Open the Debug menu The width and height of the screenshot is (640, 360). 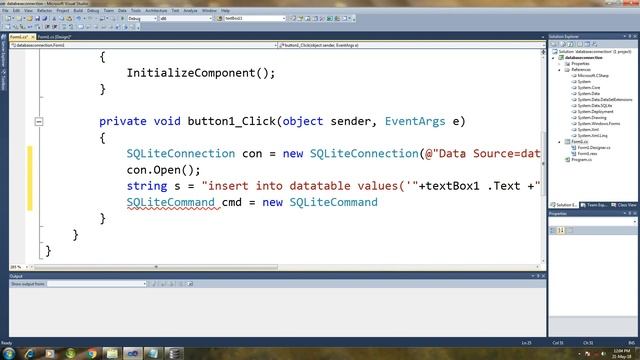(x=93, y=11)
